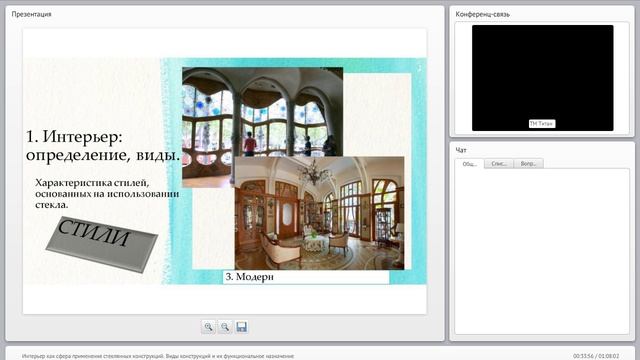Zoom in on the presentation slide

208,327
